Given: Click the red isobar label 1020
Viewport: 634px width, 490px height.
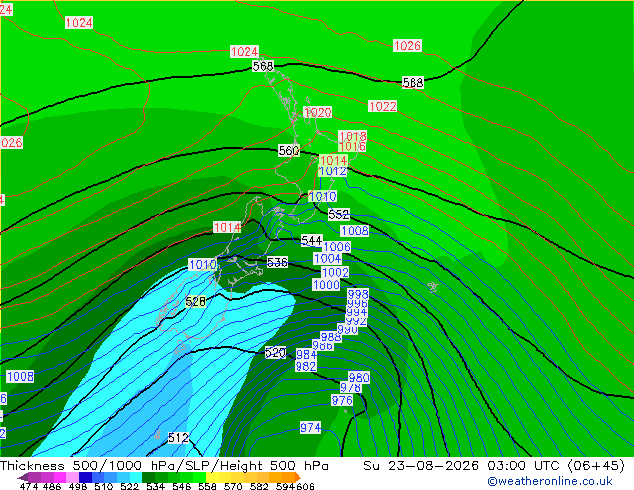Looking at the screenshot, I should (x=318, y=112).
